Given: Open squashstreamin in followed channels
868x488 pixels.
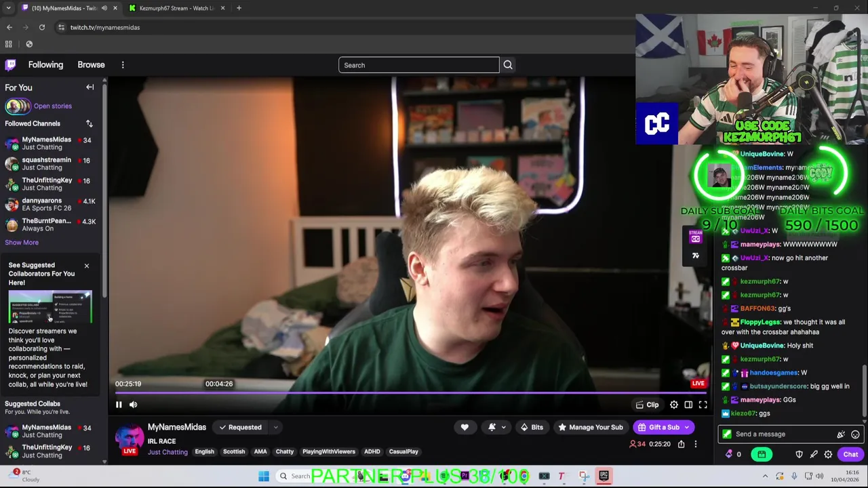Looking at the screenshot, I should pos(49,164).
